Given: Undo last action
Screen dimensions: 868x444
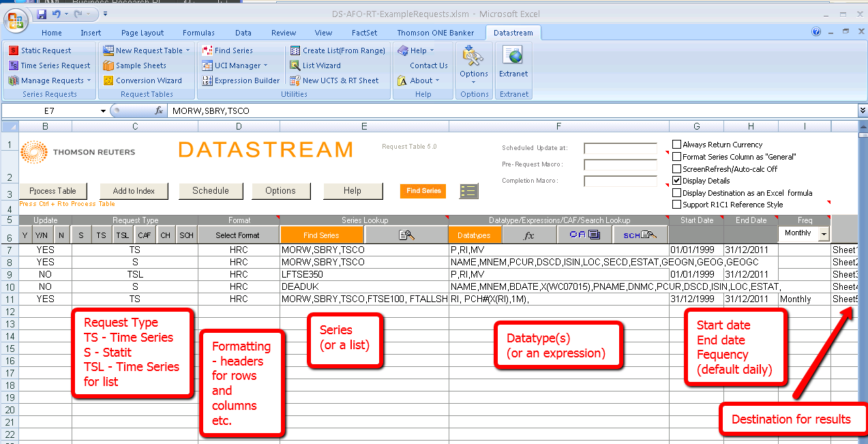Looking at the screenshot, I should tap(58, 14).
